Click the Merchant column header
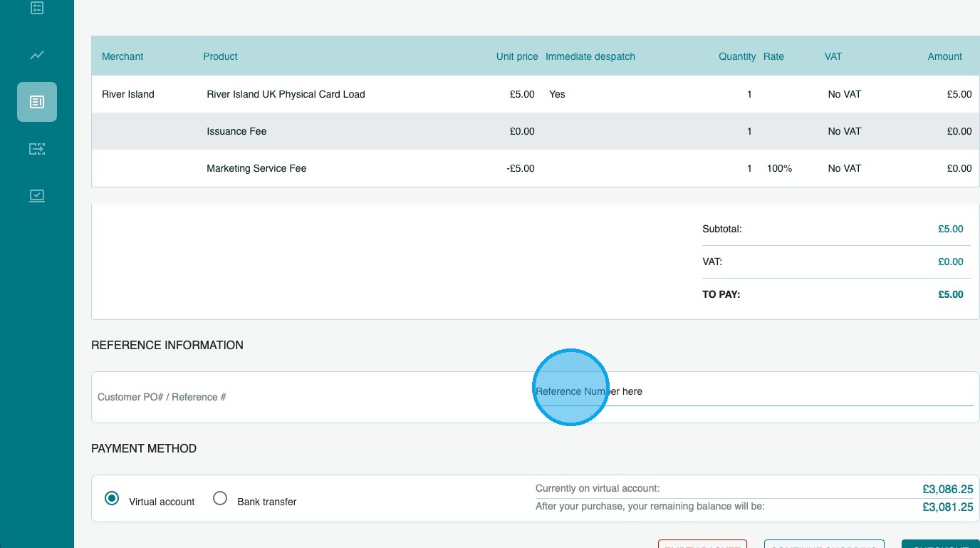 [123, 56]
